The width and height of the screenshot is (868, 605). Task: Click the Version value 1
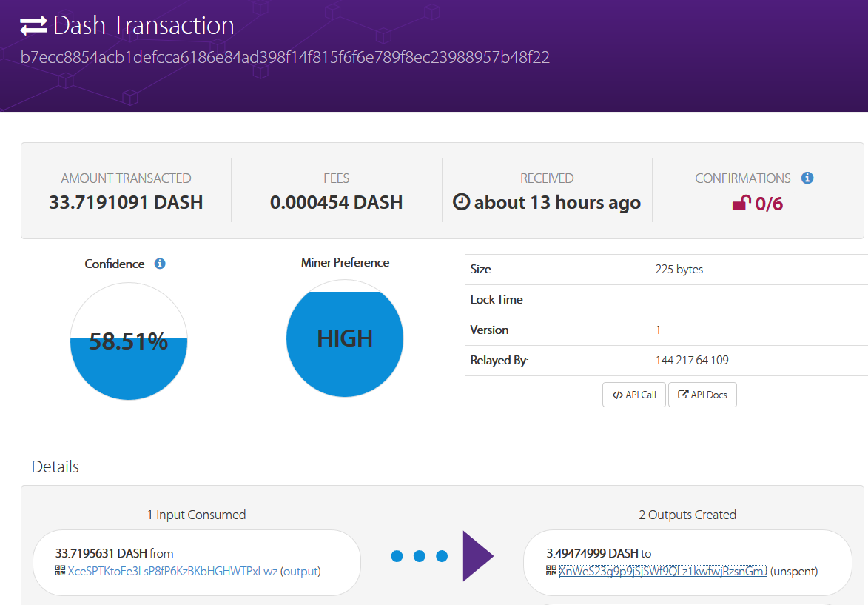click(658, 330)
